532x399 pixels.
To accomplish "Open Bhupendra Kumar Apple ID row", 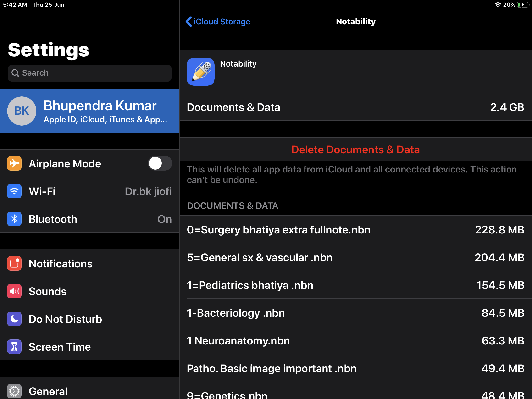I will [101, 111].
